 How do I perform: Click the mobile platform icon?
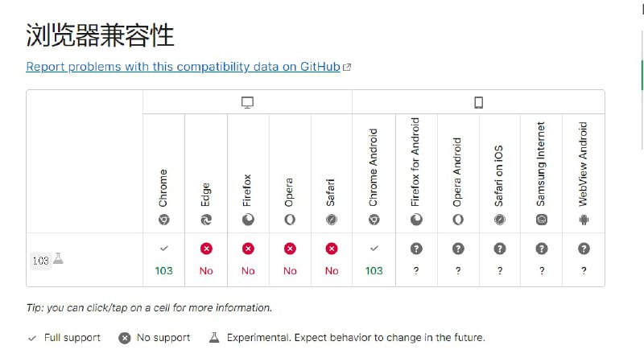coord(478,102)
